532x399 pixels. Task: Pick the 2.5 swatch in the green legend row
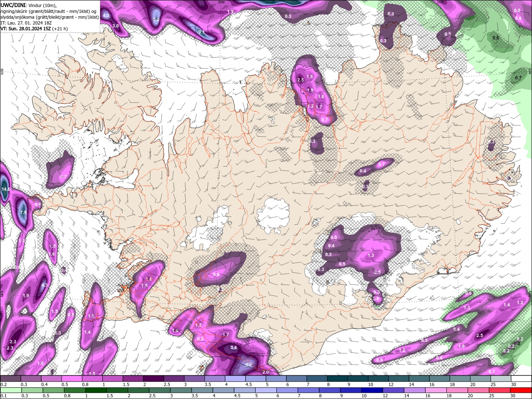coord(160,390)
